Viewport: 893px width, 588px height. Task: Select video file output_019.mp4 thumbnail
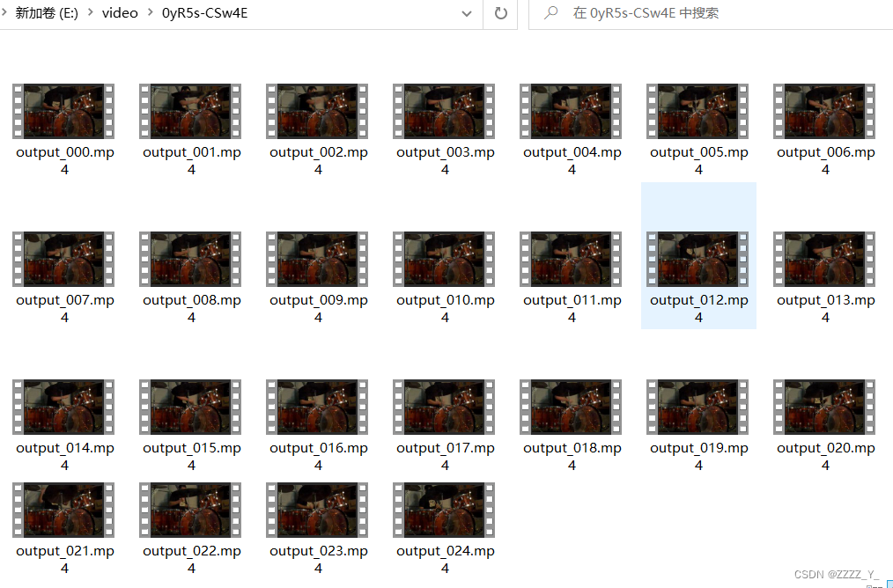697,407
